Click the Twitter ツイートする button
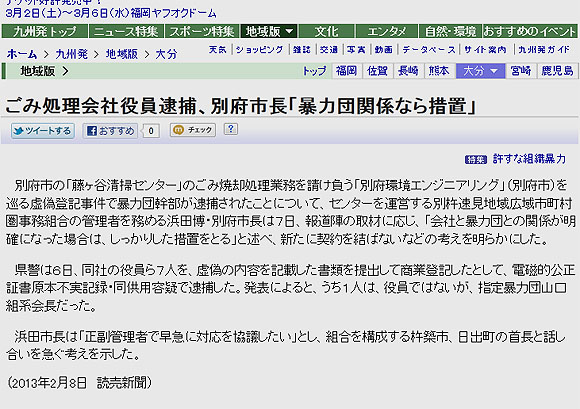The image size is (580, 409). (43, 131)
